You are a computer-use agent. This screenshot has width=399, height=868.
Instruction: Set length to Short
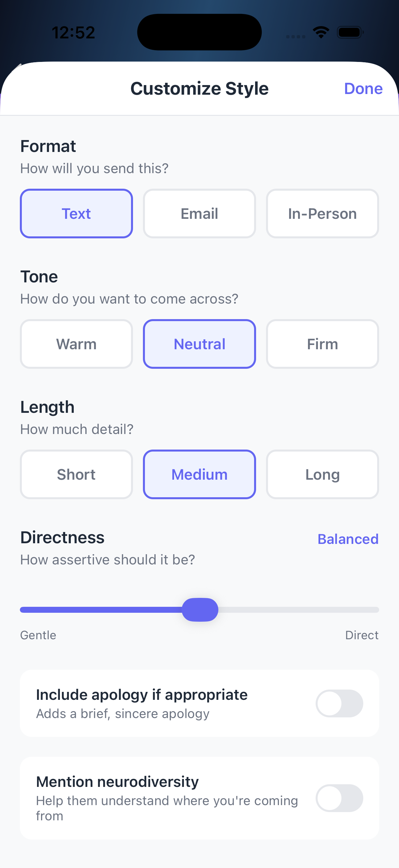click(x=76, y=474)
